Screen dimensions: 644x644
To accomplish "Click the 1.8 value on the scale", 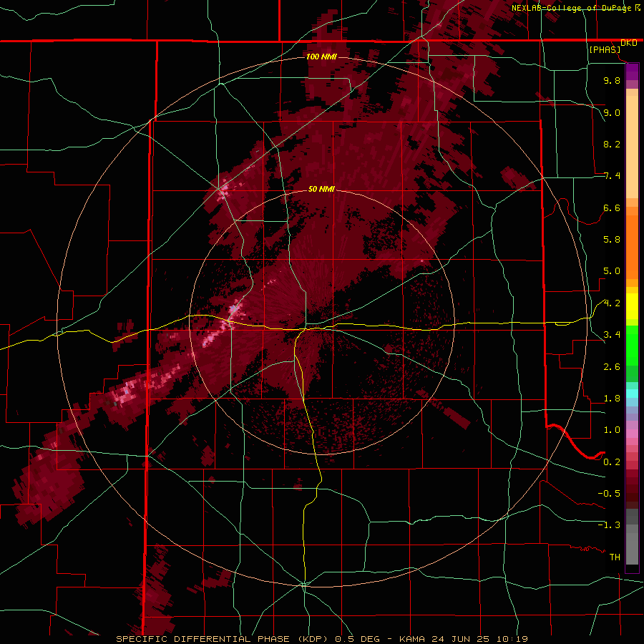I will coord(612,399).
